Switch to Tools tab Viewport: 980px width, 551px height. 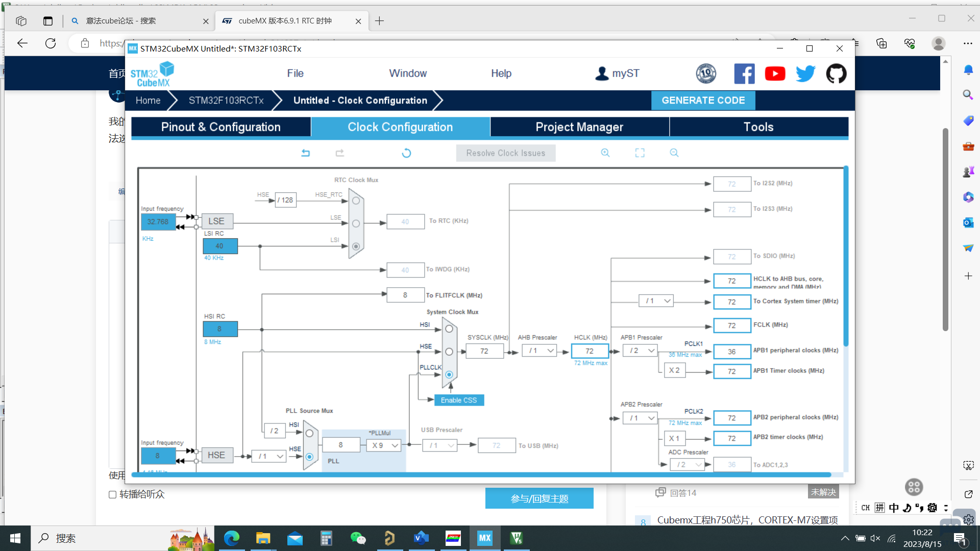coord(759,127)
